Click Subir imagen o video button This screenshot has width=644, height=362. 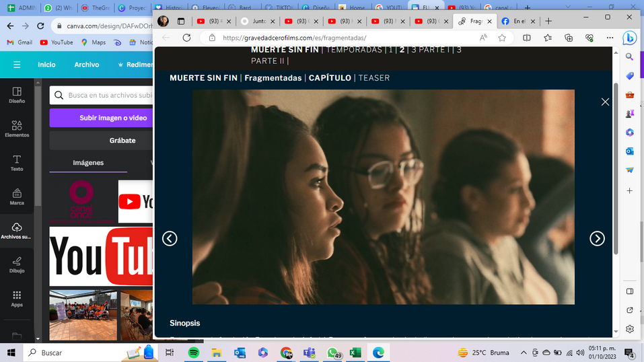(x=101, y=118)
